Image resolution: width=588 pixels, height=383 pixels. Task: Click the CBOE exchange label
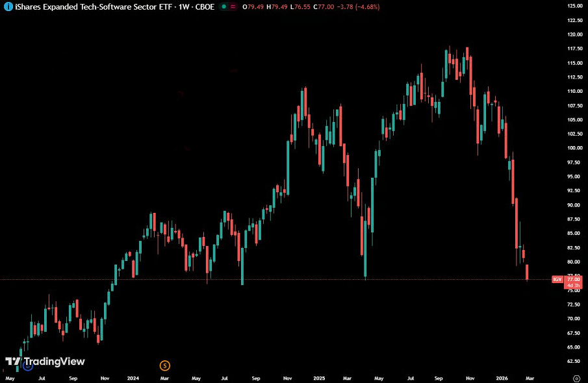[205, 6]
